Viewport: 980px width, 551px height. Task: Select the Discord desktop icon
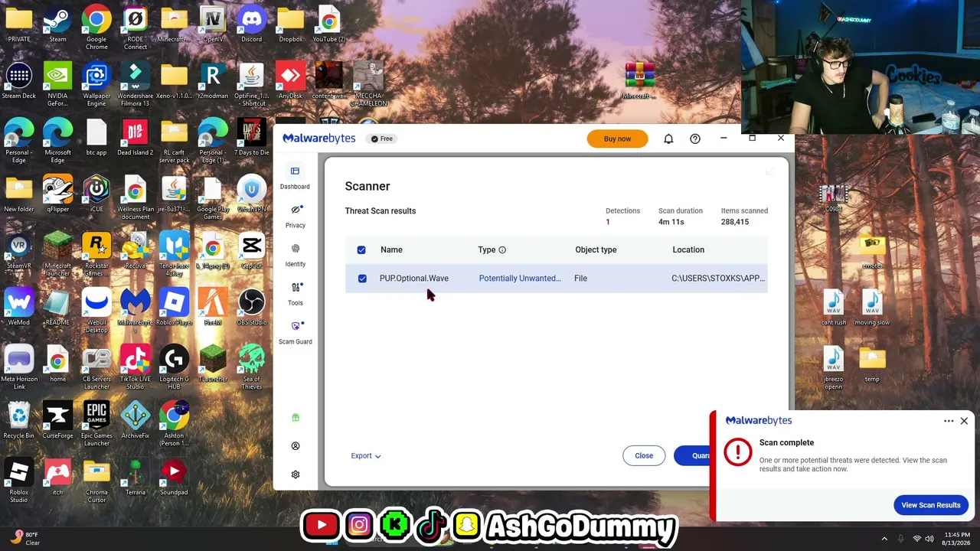pyautogui.click(x=251, y=25)
